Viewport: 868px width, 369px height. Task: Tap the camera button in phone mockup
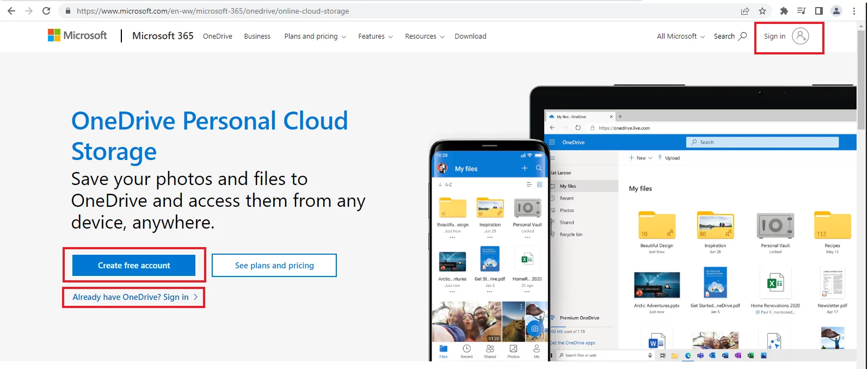(534, 328)
